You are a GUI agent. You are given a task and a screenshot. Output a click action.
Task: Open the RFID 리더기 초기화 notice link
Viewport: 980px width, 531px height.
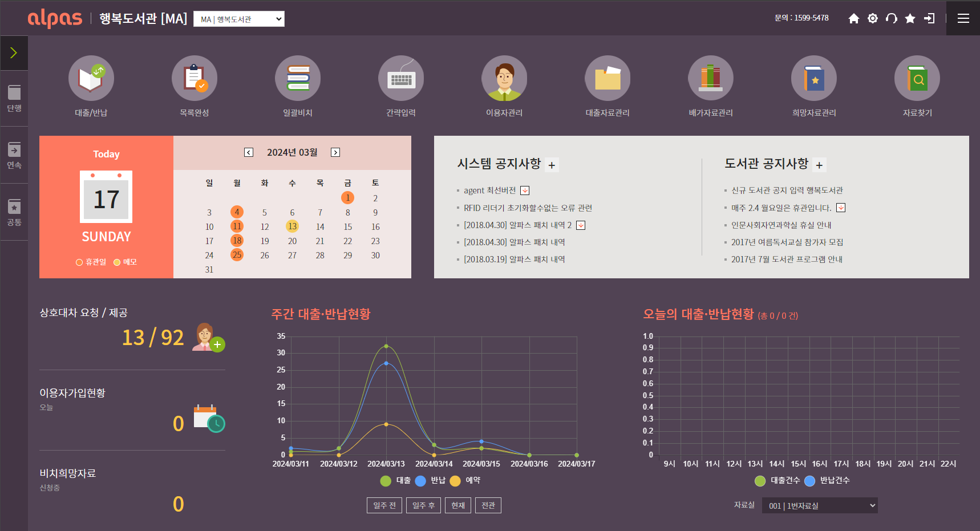tap(528, 208)
